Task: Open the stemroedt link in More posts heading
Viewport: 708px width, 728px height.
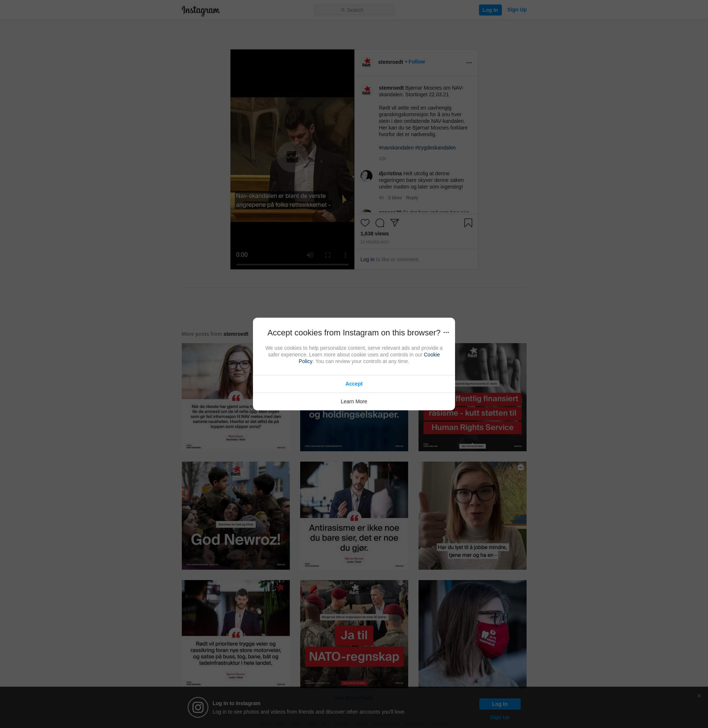Action: (236, 334)
